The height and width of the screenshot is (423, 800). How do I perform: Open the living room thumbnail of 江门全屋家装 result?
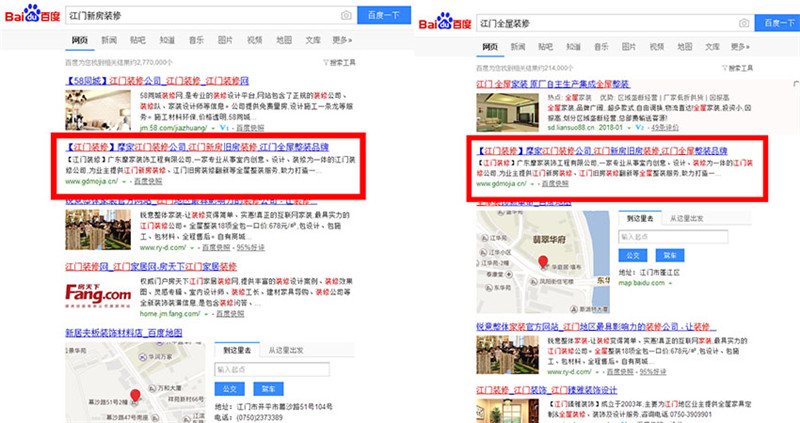tap(508, 113)
